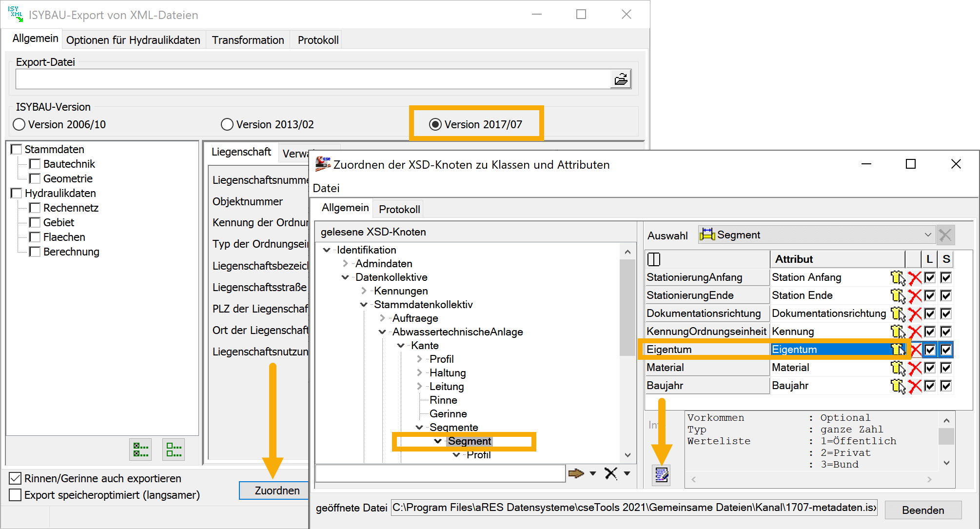This screenshot has height=529, width=980.
Task: Open export file browse folder icon
Action: [x=621, y=79]
